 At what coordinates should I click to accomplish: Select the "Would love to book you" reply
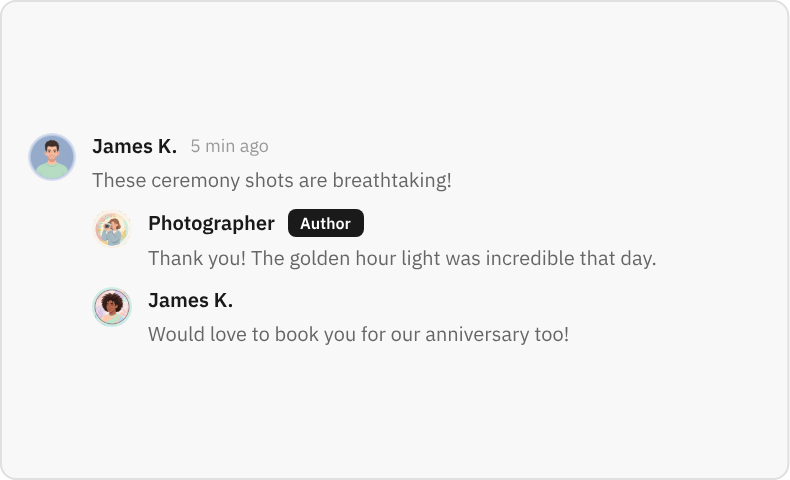click(358, 334)
